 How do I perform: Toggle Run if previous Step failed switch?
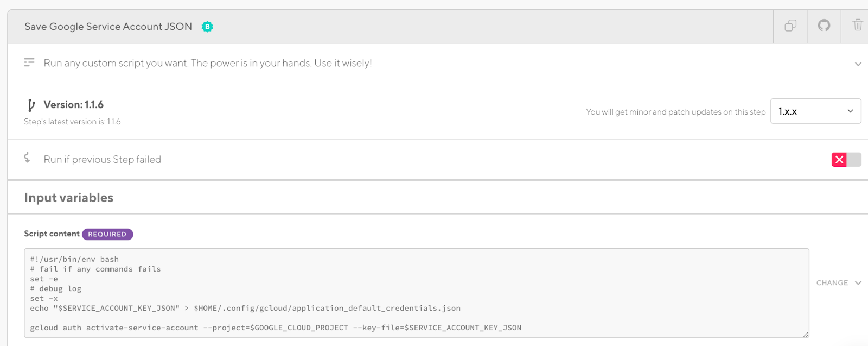[x=846, y=160]
